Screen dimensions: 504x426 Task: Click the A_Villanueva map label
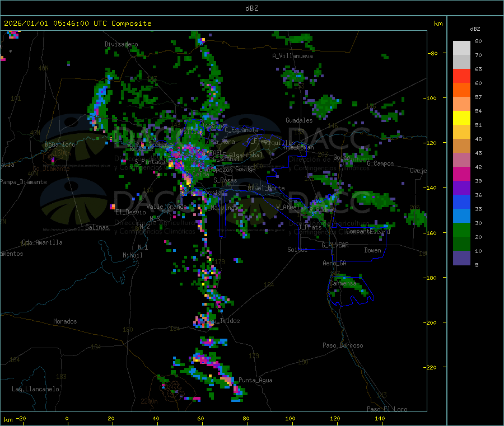point(292,56)
